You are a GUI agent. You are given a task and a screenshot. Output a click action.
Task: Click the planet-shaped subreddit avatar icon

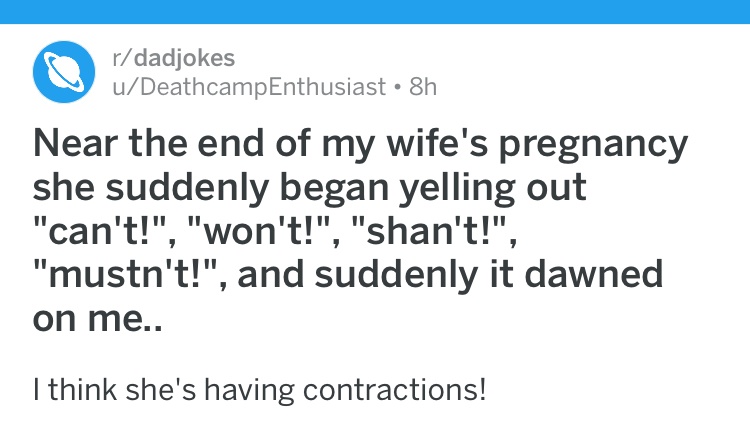click(64, 72)
